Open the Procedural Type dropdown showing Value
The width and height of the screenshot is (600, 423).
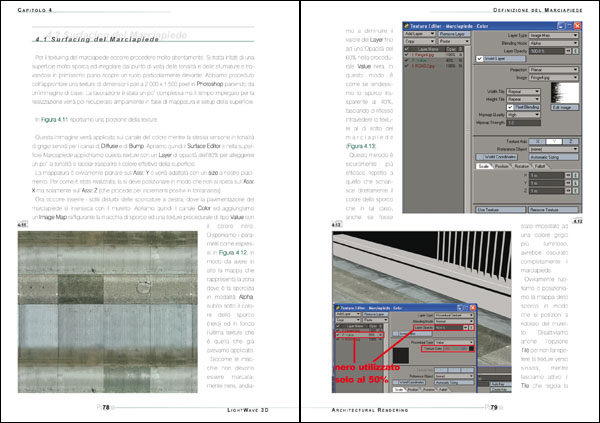(454, 342)
